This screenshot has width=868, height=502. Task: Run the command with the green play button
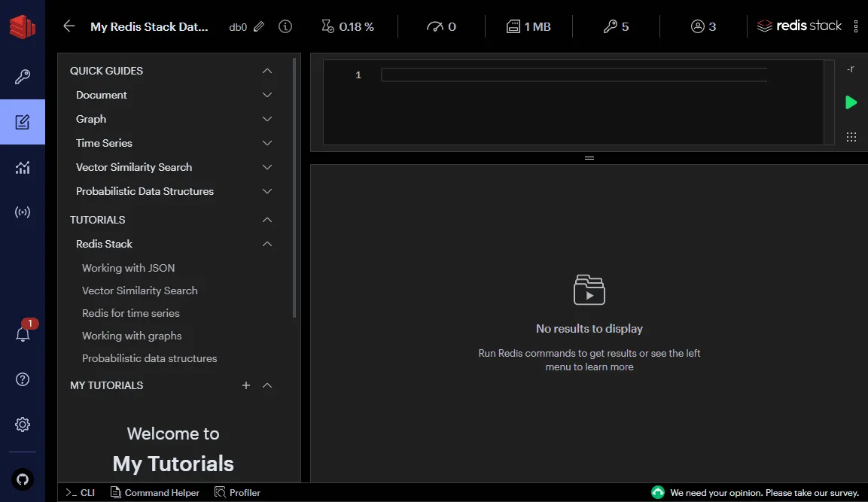click(x=851, y=102)
